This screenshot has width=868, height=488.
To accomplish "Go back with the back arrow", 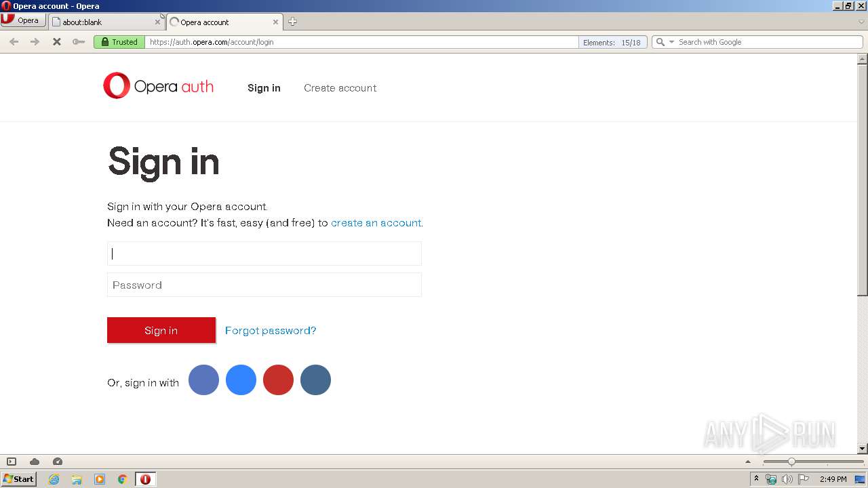I will coord(14,42).
